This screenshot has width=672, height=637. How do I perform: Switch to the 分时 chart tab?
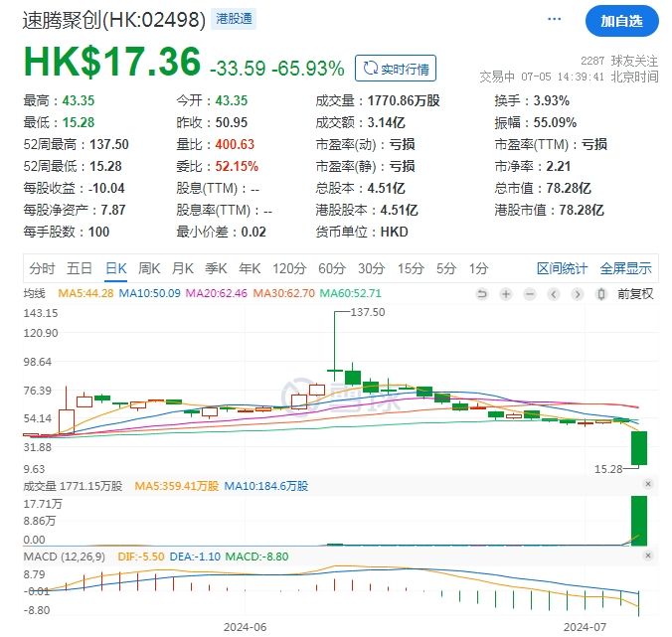point(42,268)
